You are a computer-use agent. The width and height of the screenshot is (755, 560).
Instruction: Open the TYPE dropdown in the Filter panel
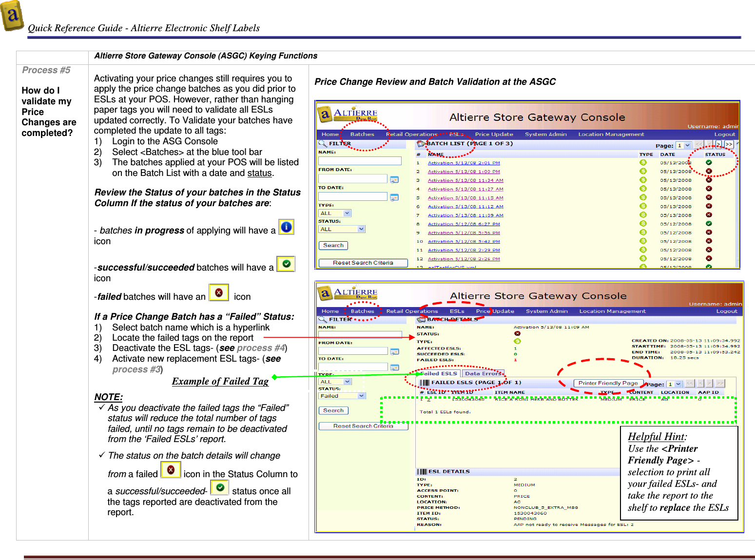[x=334, y=213]
